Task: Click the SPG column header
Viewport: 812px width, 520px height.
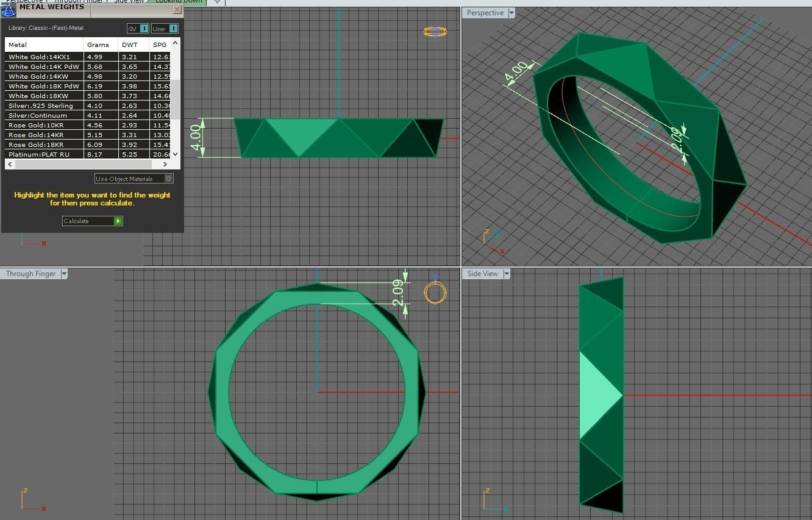Action: [x=160, y=45]
